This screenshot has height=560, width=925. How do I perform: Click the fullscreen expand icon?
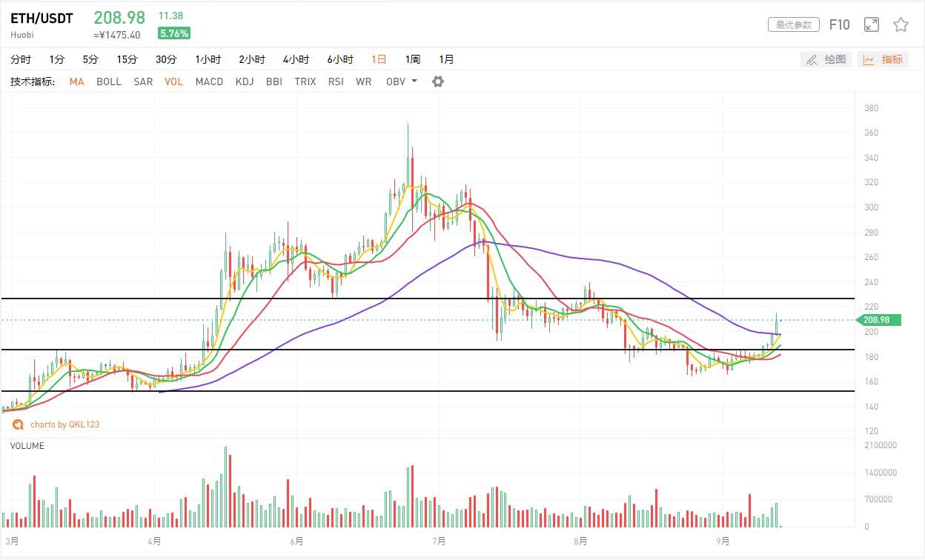pyautogui.click(x=872, y=25)
